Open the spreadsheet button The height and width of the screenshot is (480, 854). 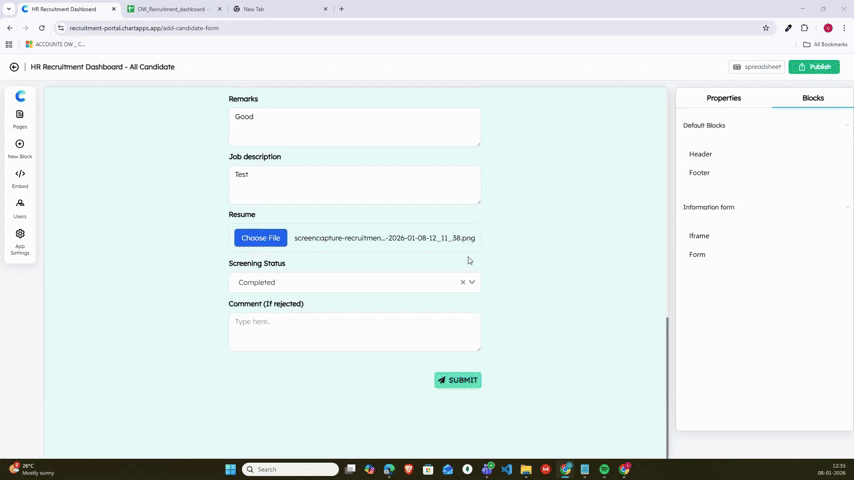(757, 67)
